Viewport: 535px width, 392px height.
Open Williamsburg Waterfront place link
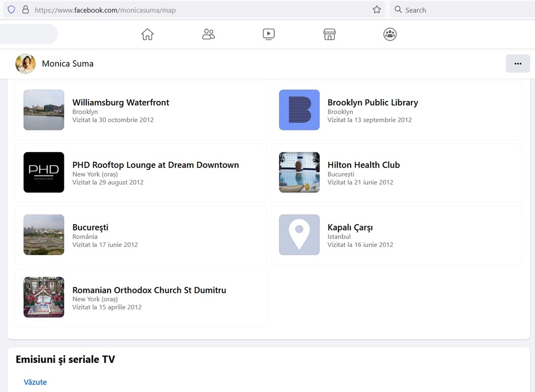120,102
